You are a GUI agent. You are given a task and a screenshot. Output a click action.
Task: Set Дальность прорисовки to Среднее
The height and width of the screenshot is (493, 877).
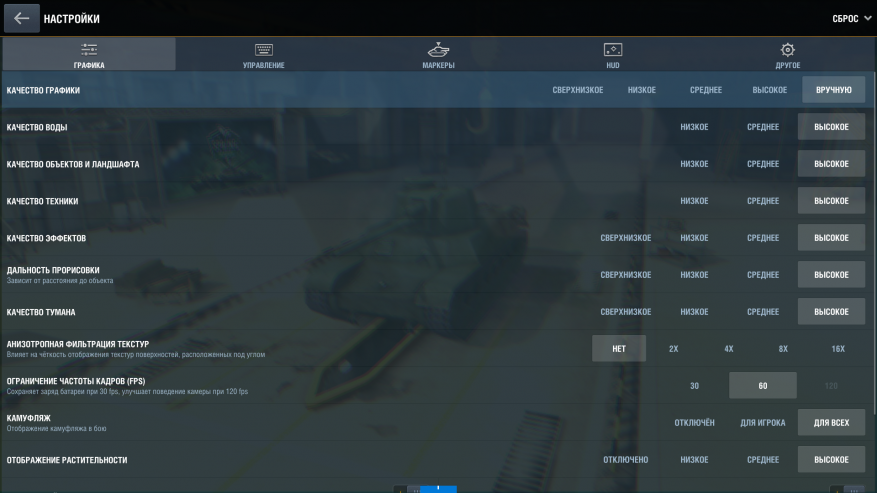pos(763,275)
